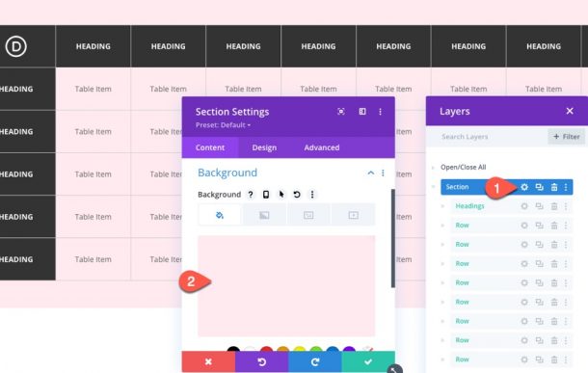The height and width of the screenshot is (373, 588).
Task: Click the background help question mark icon
Action: pos(251,194)
